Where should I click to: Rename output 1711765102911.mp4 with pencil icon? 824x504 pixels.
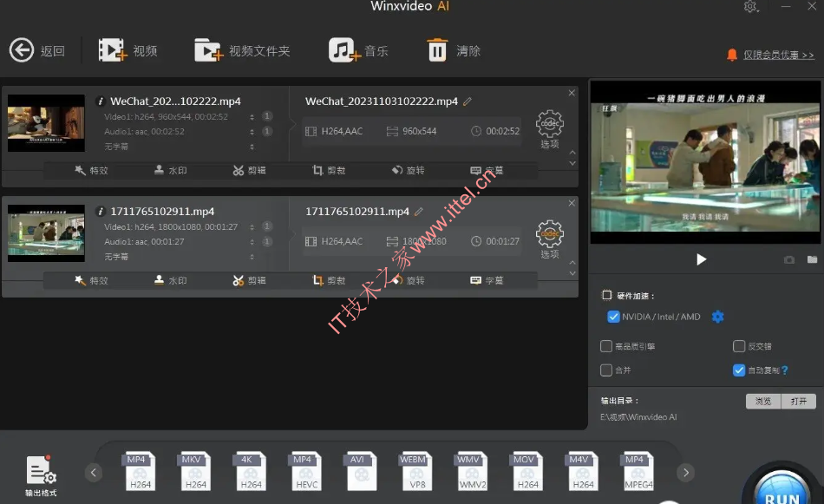click(419, 212)
